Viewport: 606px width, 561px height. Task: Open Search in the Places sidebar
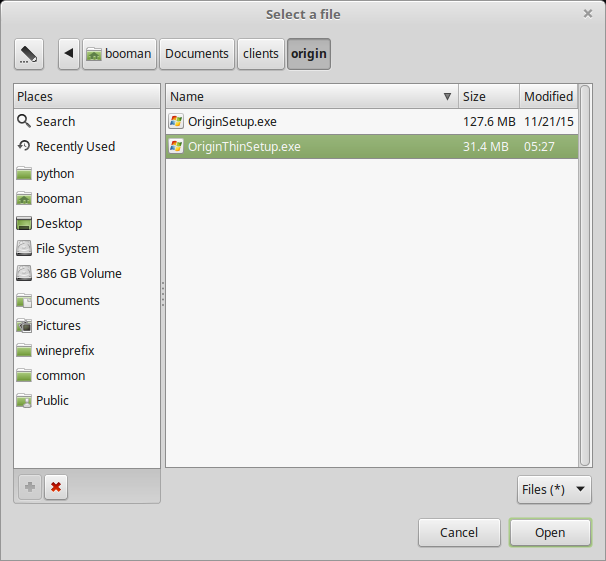point(87,121)
